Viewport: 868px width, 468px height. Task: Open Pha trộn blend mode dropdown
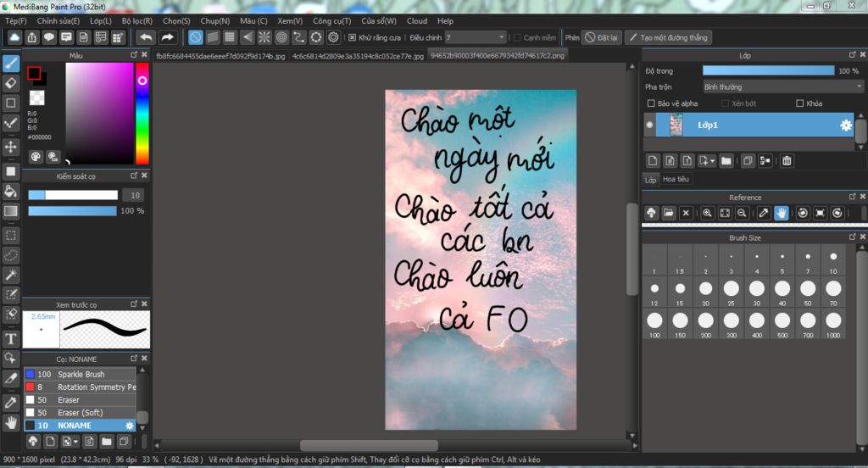[x=782, y=87]
